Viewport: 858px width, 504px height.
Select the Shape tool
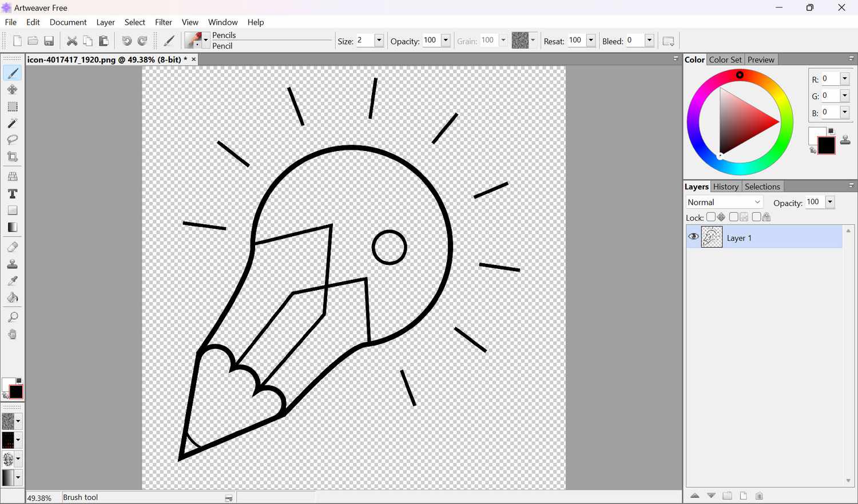(13, 211)
